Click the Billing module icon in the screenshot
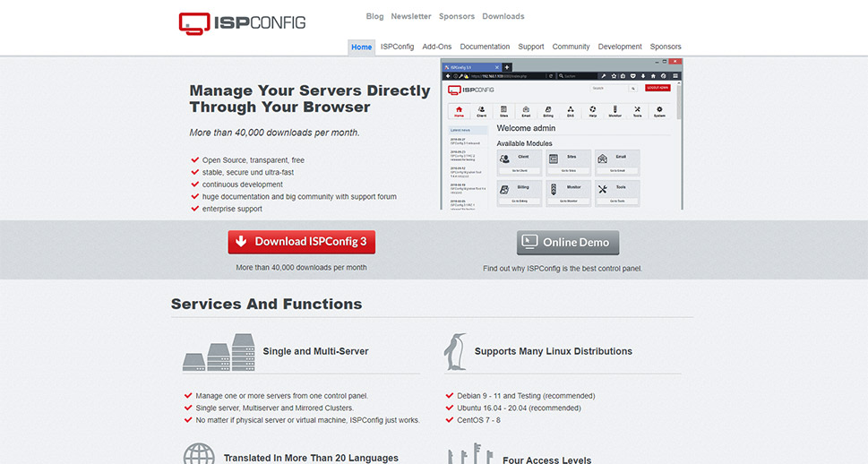868x464 pixels. (x=504, y=189)
